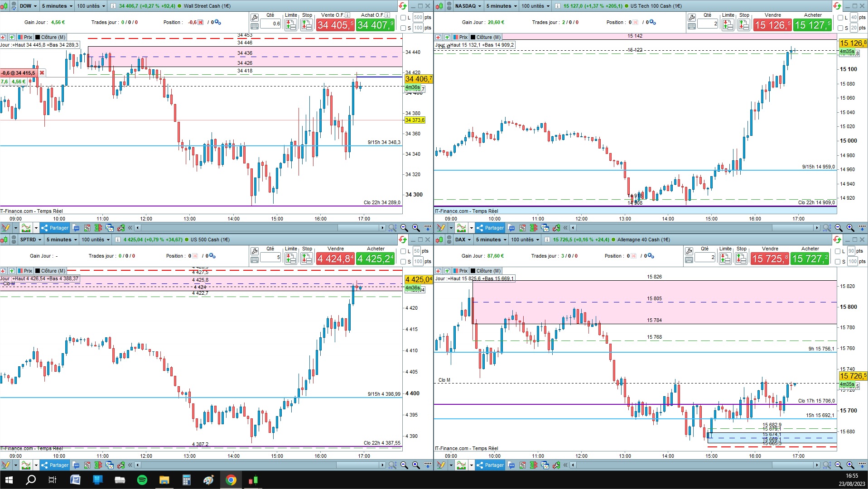Expand the 5 minutes timeframe dropdown for NASDAQ
The height and width of the screenshot is (489, 868).
(502, 6)
